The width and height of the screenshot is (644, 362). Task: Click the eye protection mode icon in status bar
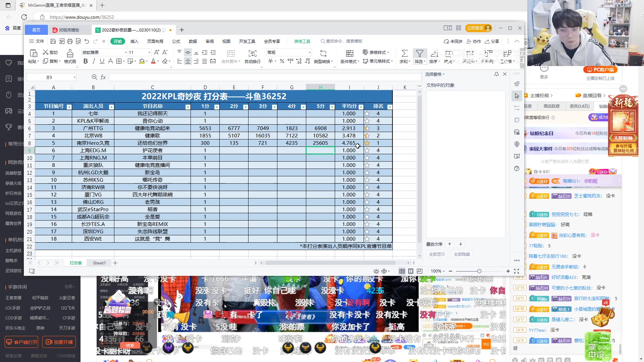click(x=376, y=271)
